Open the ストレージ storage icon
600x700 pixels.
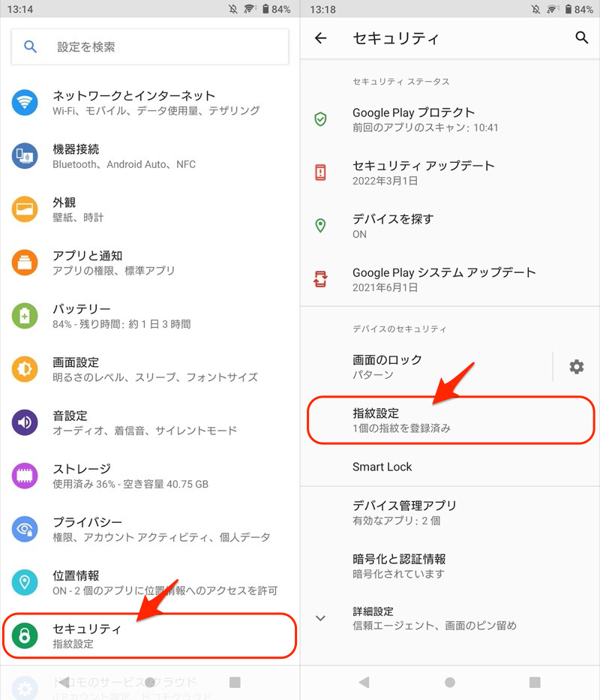pos(25,476)
